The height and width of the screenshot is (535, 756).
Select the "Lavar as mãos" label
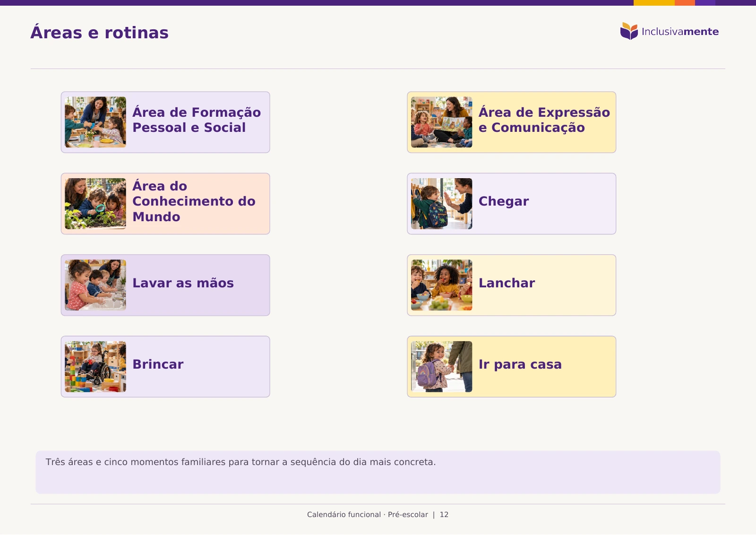(x=183, y=283)
